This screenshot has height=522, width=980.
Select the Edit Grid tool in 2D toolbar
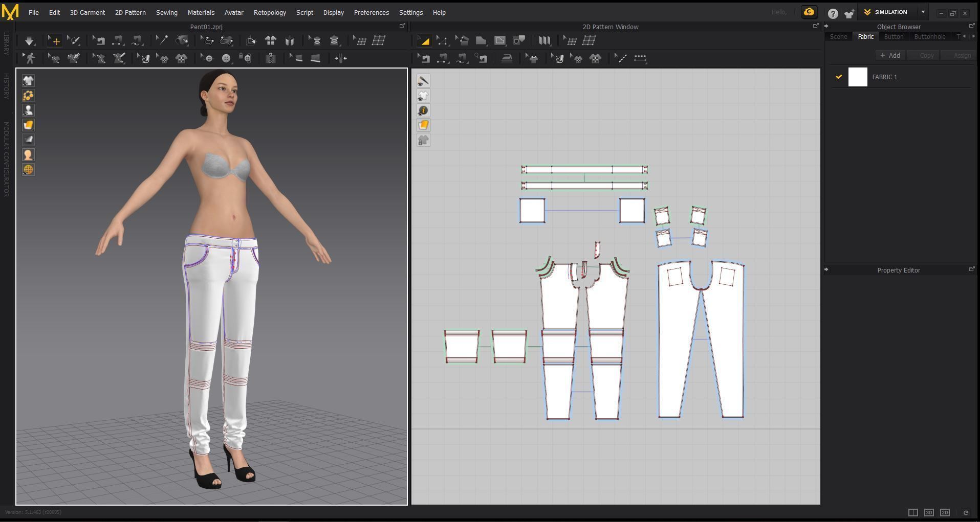tap(570, 41)
